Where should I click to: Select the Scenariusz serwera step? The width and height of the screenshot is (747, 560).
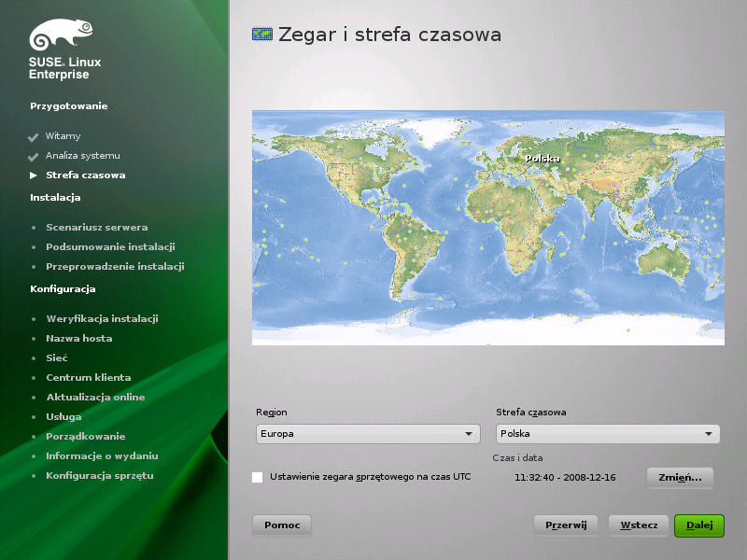point(97,228)
